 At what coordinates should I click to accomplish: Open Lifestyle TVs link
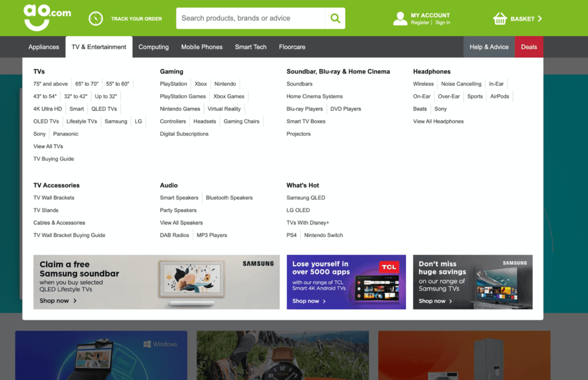pos(82,121)
